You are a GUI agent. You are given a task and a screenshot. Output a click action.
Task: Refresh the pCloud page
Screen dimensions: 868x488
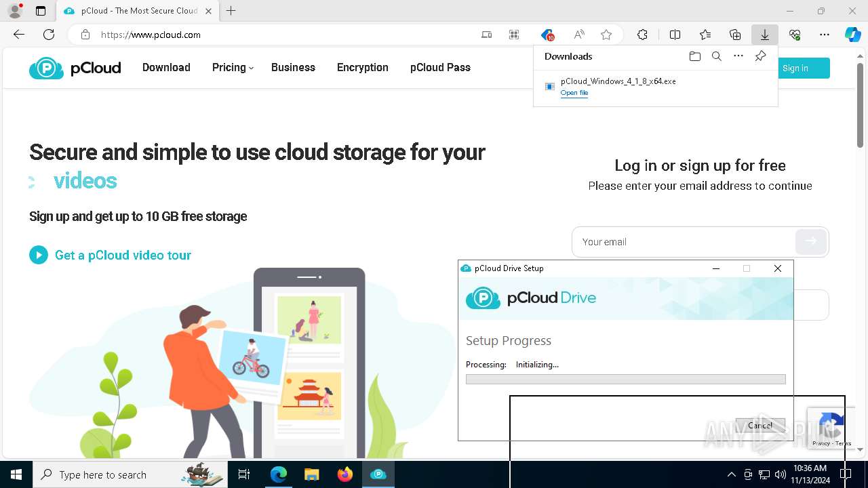pos(49,35)
